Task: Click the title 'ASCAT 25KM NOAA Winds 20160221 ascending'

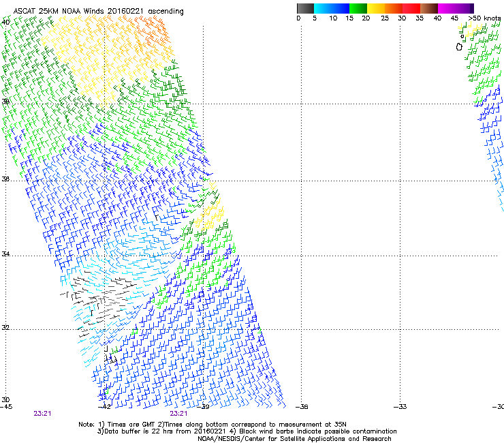Action: [98, 12]
